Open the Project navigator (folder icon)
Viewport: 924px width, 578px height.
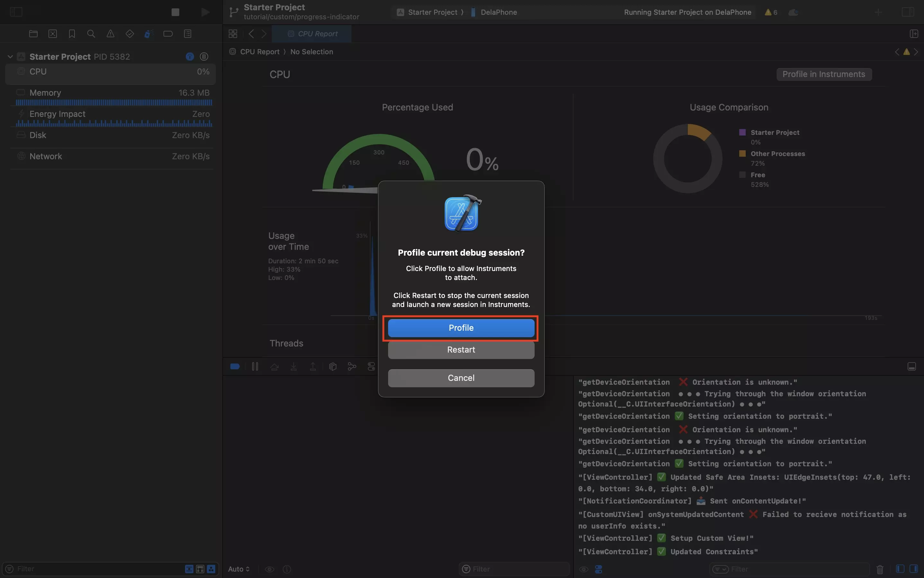pyautogui.click(x=33, y=34)
